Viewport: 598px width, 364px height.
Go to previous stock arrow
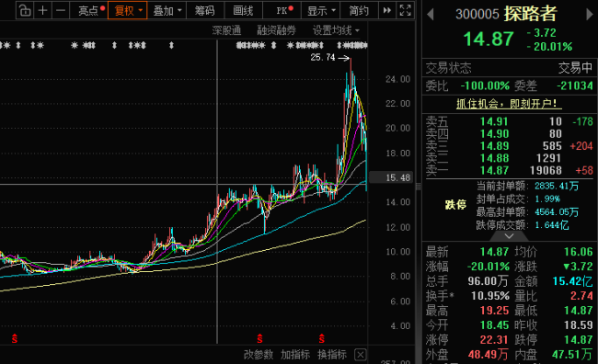(431, 15)
